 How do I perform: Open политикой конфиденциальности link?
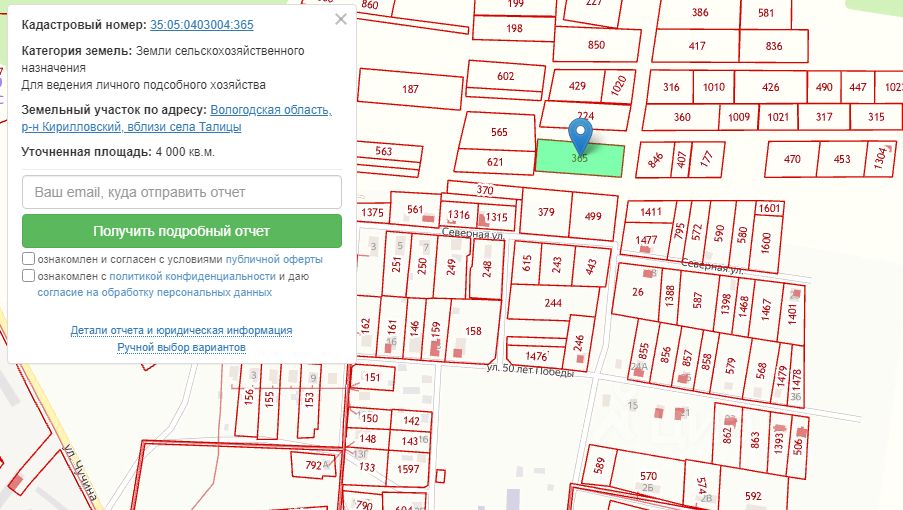tap(192, 276)
